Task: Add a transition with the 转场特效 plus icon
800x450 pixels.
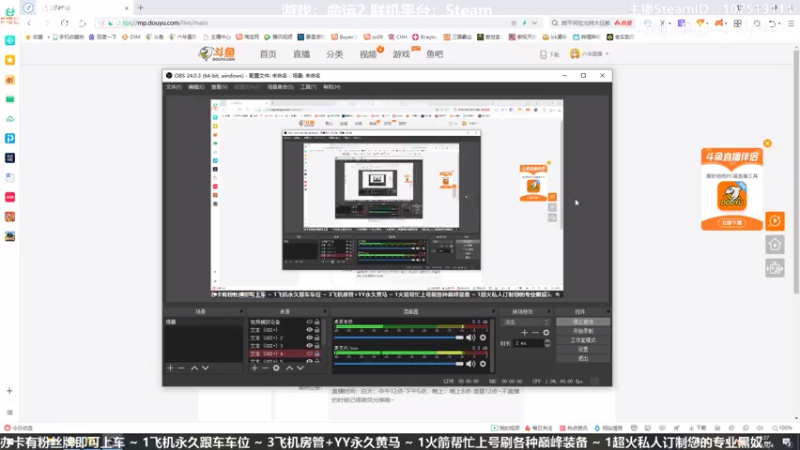Action: pos(524,333)
